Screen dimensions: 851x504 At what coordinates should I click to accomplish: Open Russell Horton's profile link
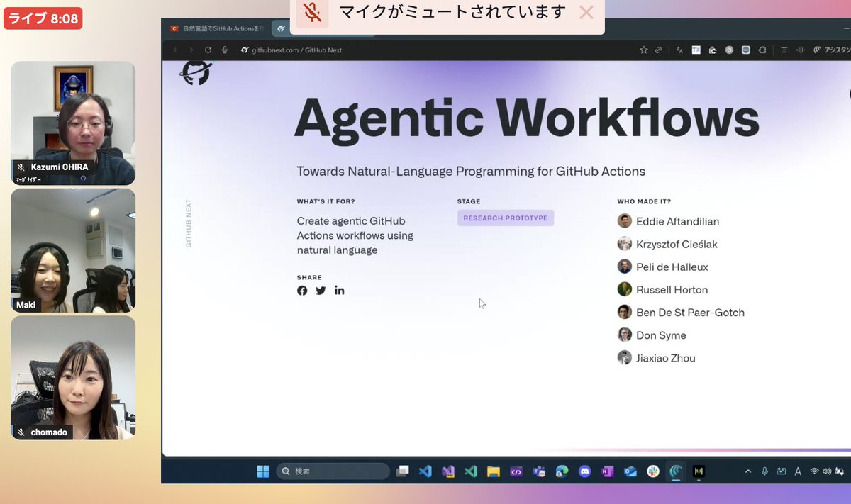(x=662, y=289)
